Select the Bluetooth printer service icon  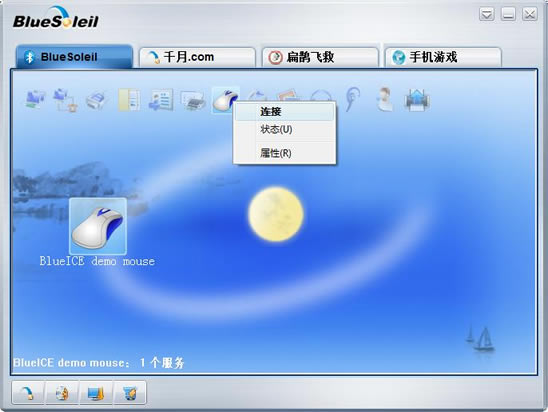tap(193, 100)
